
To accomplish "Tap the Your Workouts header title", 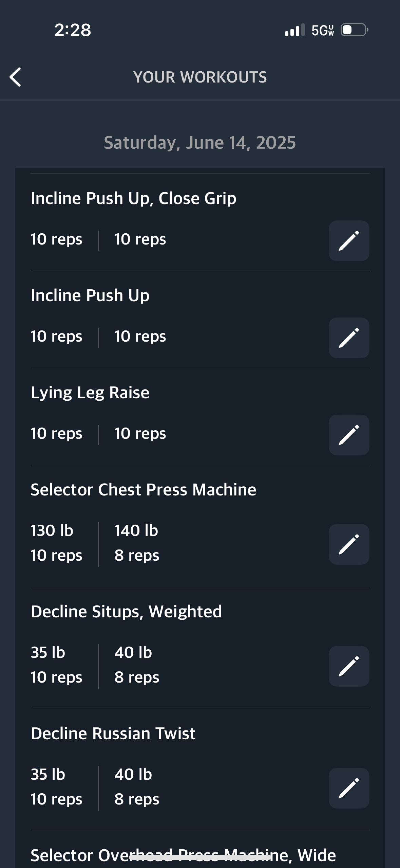I will (200, 77).
